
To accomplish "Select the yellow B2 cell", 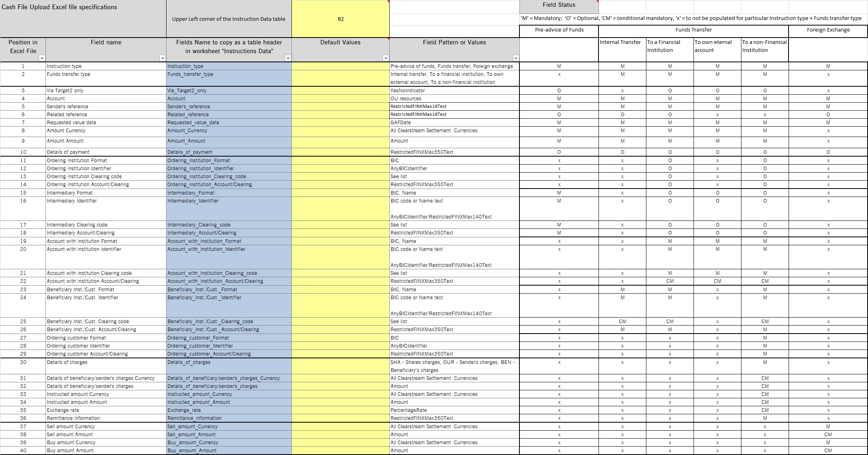I will coord(341,19).
